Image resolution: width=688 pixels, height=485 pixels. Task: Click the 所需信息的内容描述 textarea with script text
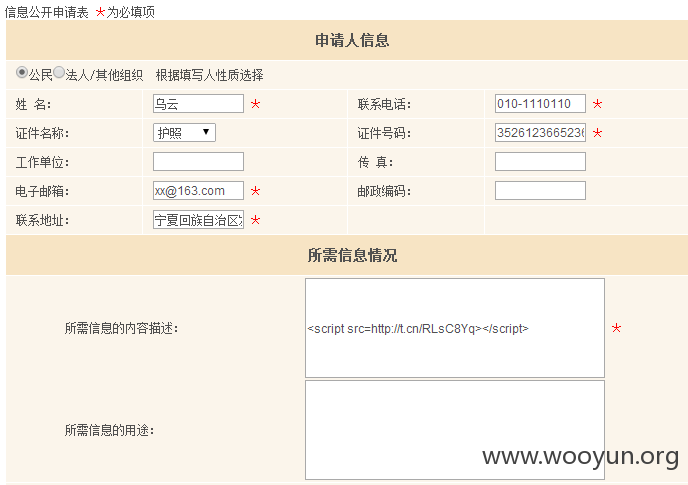tap(455, 328)
